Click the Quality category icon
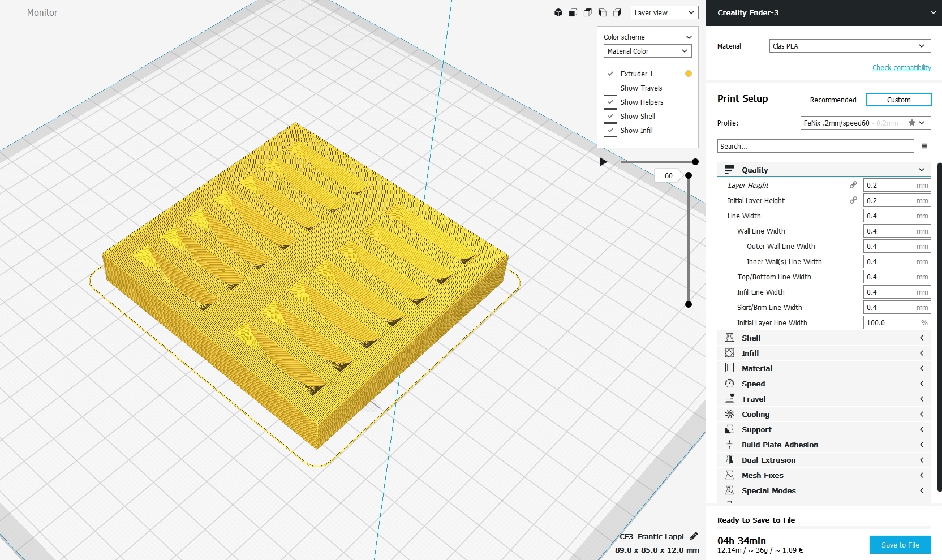 pos(729,170)
